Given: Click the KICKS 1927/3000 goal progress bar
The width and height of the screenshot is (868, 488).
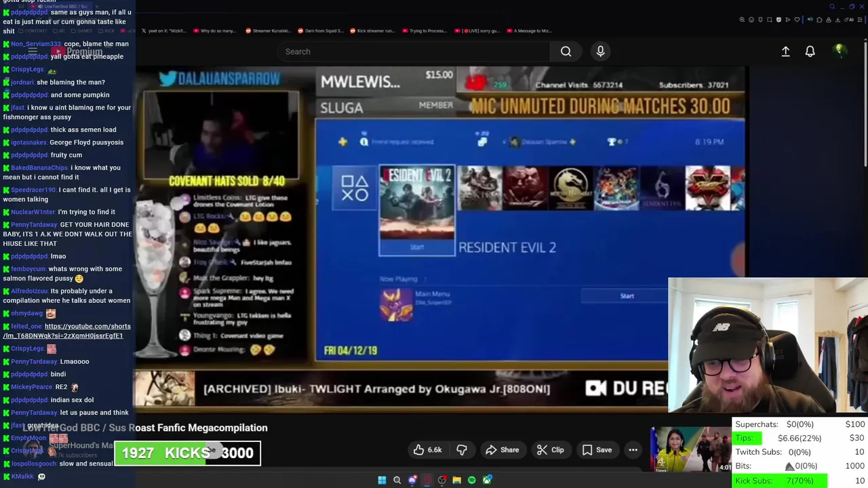Looking at the screenshot, I should click(187, 453).
